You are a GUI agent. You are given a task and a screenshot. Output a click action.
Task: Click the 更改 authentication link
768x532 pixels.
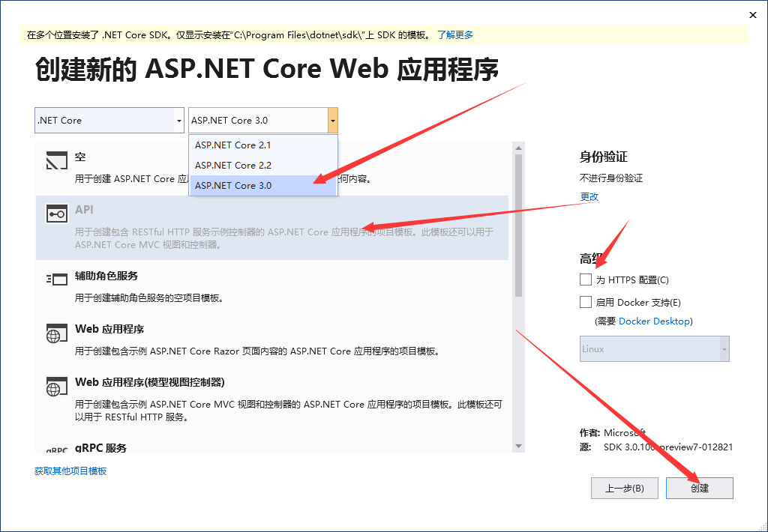point(589,197)
